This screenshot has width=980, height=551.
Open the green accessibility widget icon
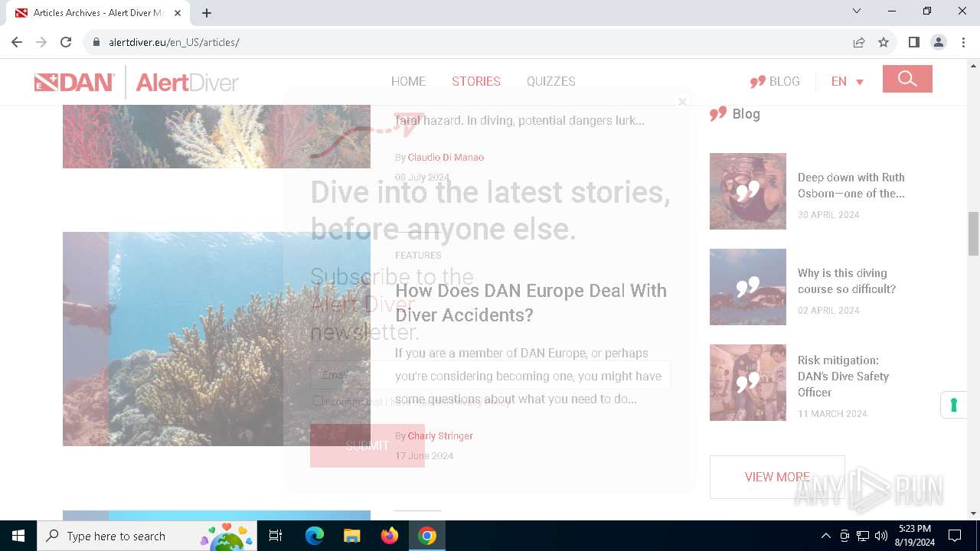(954, 405)
